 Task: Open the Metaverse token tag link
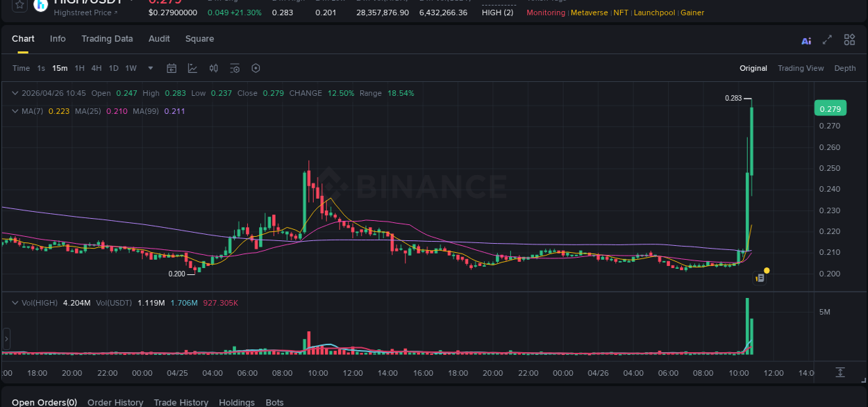[589, 13]
